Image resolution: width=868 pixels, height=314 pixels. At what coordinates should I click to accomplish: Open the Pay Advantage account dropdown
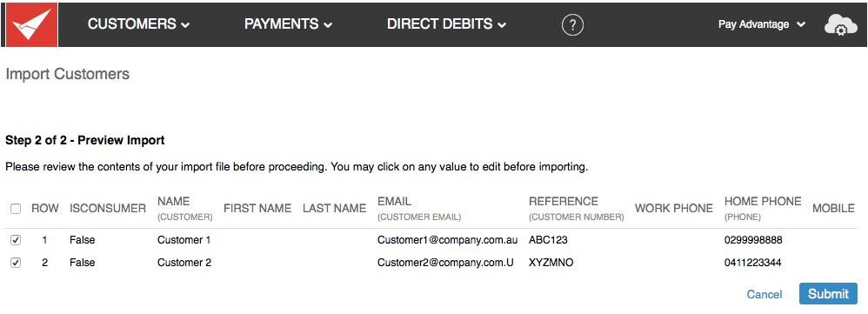point(761,24)
